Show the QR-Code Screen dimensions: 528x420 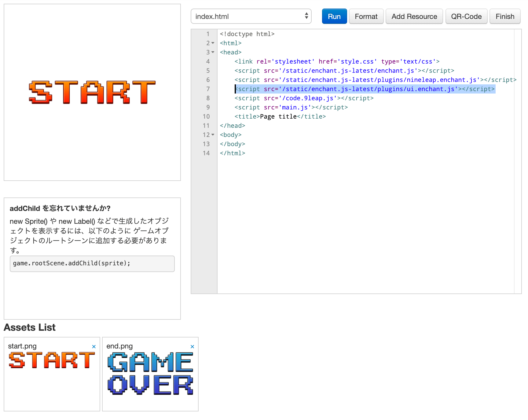[x=466, y=17]
